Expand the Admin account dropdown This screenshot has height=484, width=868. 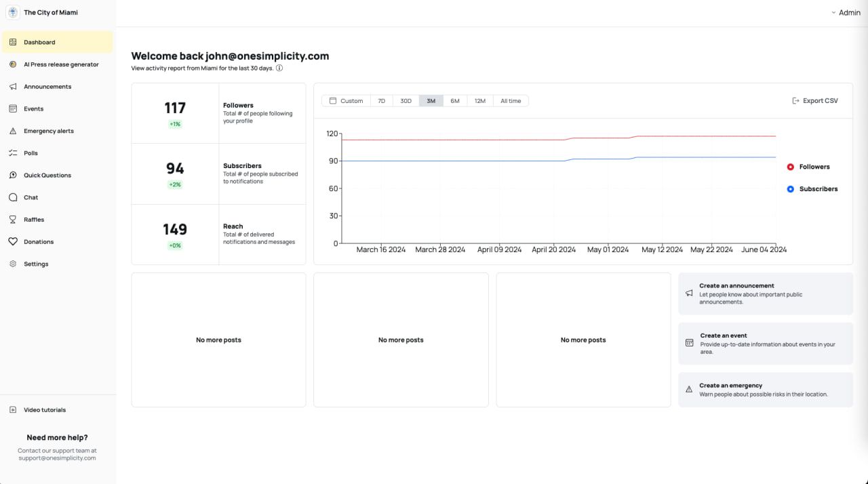[x=845, y=13]
